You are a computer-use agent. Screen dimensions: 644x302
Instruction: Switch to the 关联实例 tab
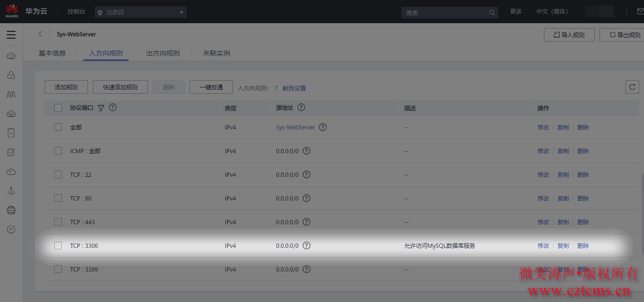(x=217, y=53)
